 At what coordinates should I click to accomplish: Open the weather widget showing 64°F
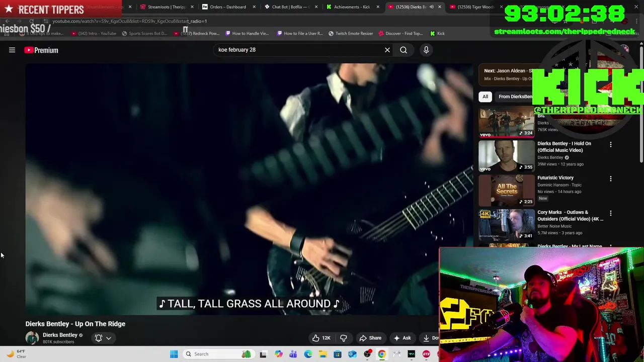(15, 354)
